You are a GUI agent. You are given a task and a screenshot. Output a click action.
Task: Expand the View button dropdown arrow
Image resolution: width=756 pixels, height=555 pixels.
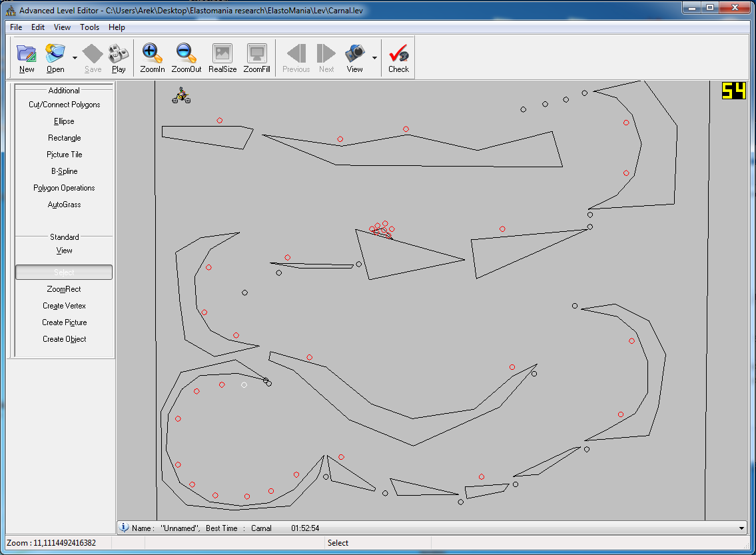374,58
